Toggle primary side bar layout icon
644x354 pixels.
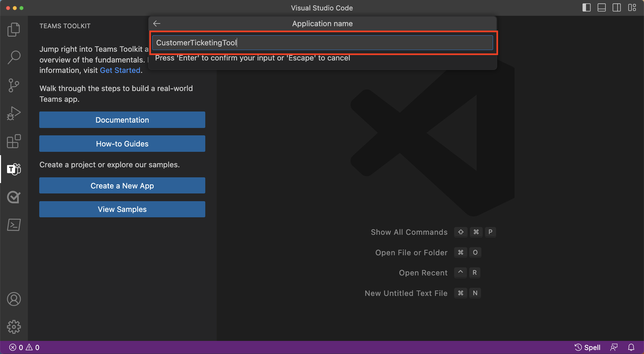[586, 8]
